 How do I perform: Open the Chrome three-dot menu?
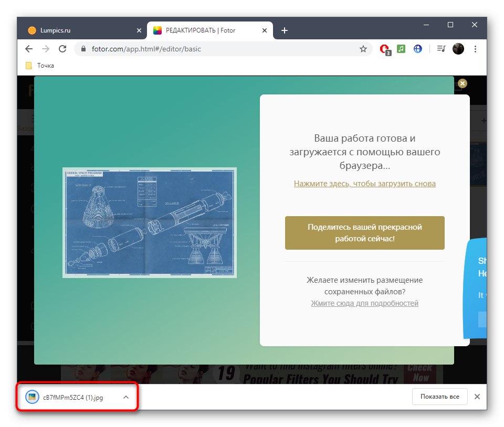pos(475,49)
